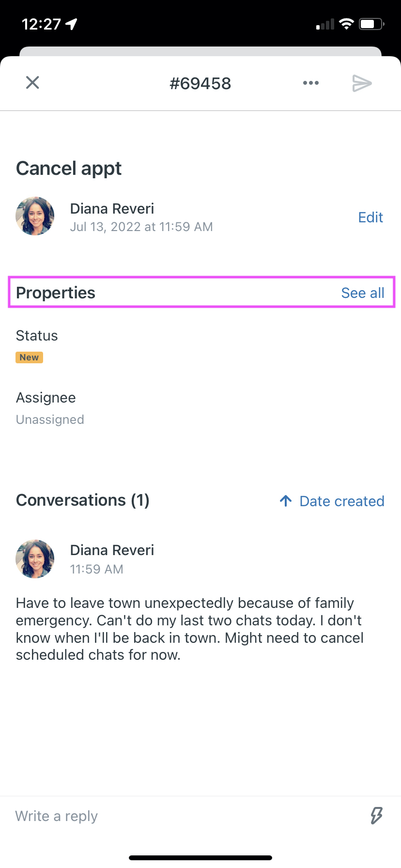Tap the battery indicator in status bar
Viewport: 401px width, 868px height.
point(371,24)
